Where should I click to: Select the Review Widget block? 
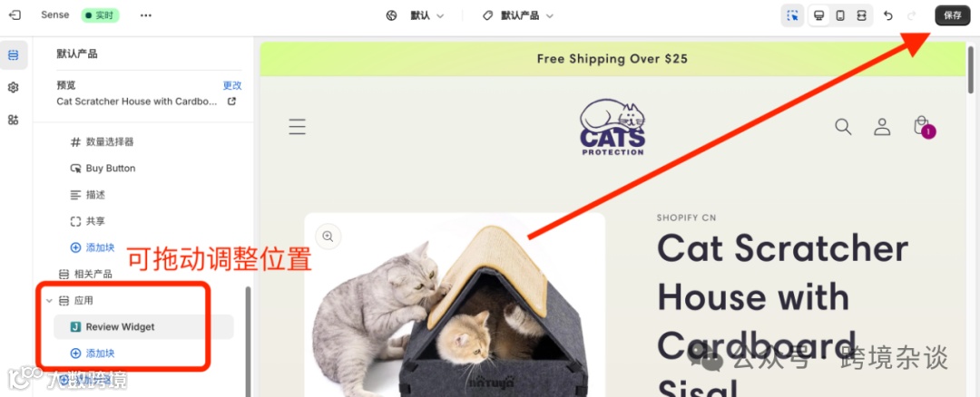[143, 326]
